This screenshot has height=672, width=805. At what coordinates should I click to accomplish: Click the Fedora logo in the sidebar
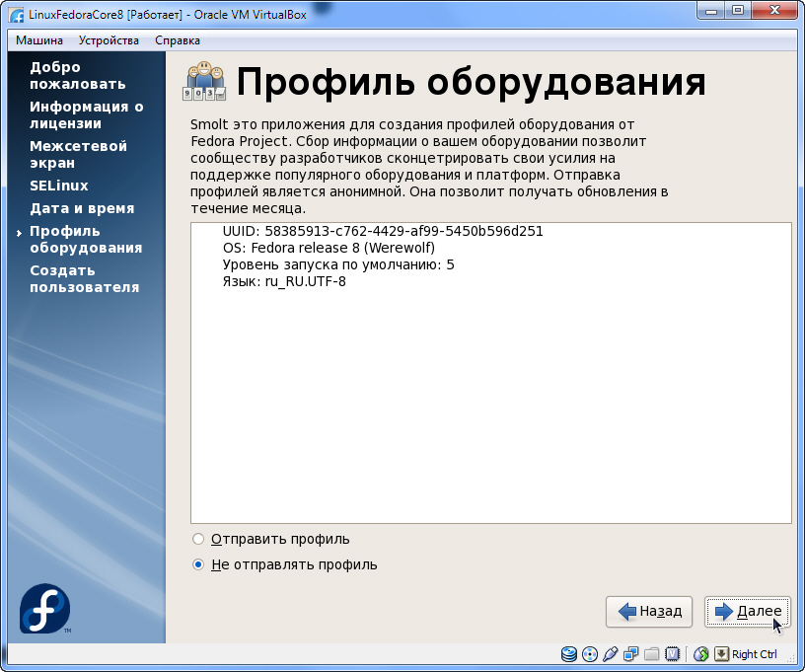(44, 608)
